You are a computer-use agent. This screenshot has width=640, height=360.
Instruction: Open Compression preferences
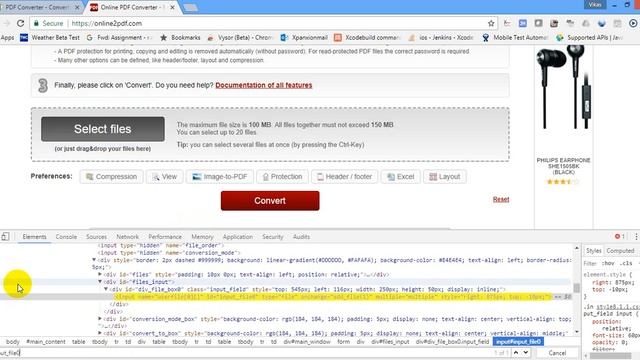point(111,177)
